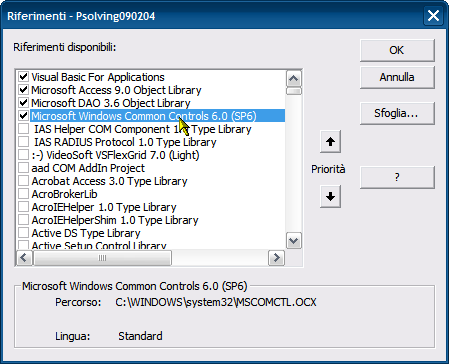Click the list's scroll down arrow
This screenshot has width=449, height=364.
point(294,241)
